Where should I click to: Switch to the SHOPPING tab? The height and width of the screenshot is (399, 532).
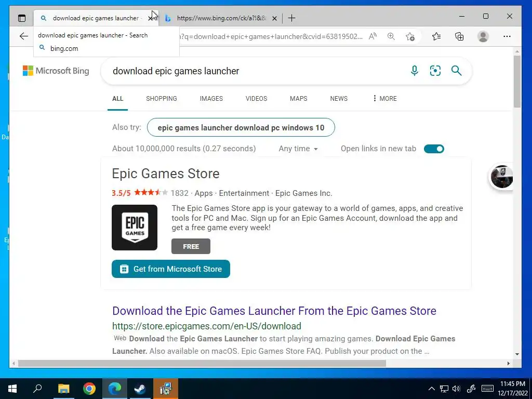pos(162,98)
